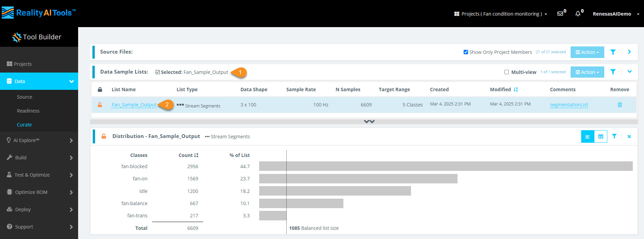Switch distribution to bar chart view
Viewport: 644px width, 239px height.
[x=588, y=137]
